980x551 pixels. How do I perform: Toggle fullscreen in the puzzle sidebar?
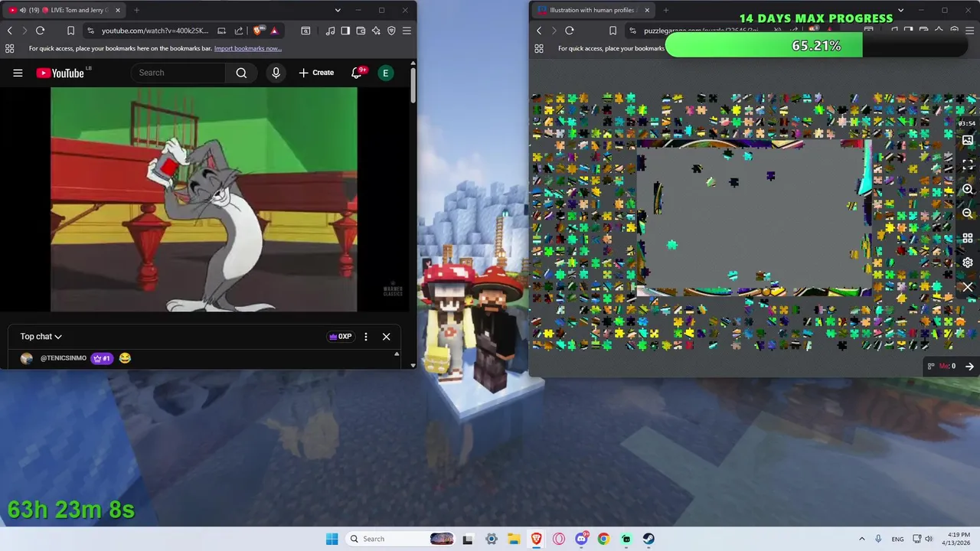(968, 165)
